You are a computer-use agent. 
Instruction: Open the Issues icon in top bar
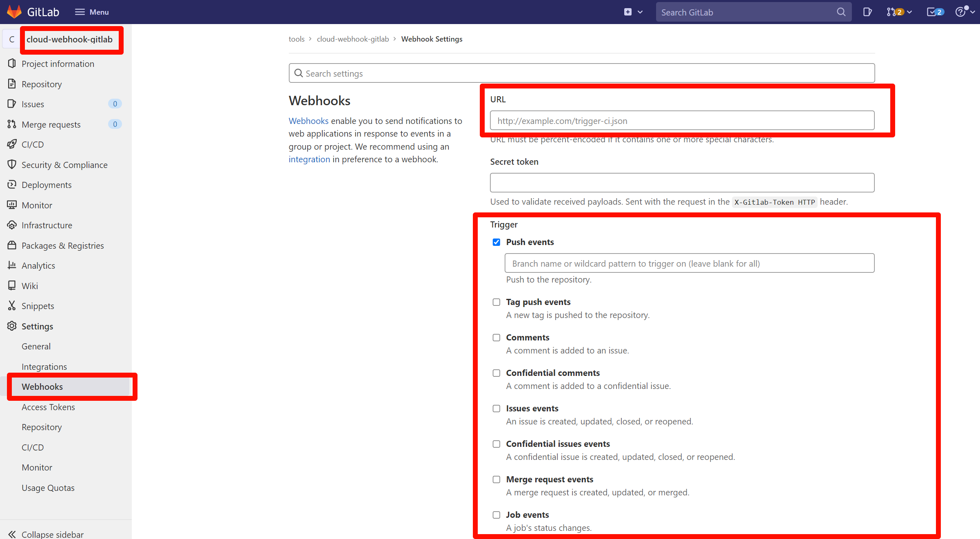(867, 12)
